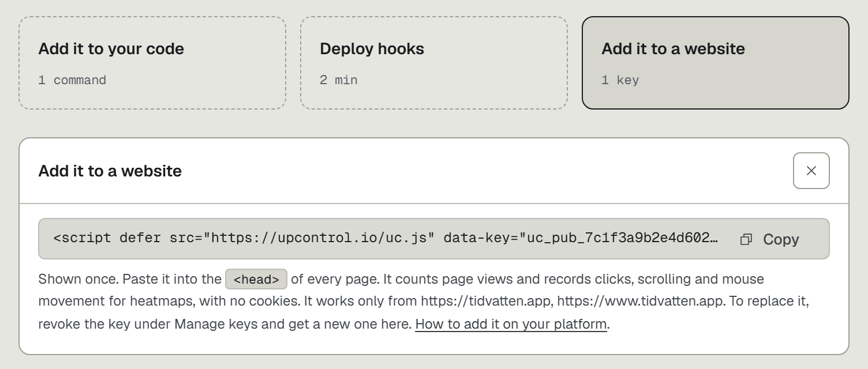Image resolution: width=868 pixels, height=369 pixels.
Task: Open the Add it to your code card
Action: tap(152, 63)
